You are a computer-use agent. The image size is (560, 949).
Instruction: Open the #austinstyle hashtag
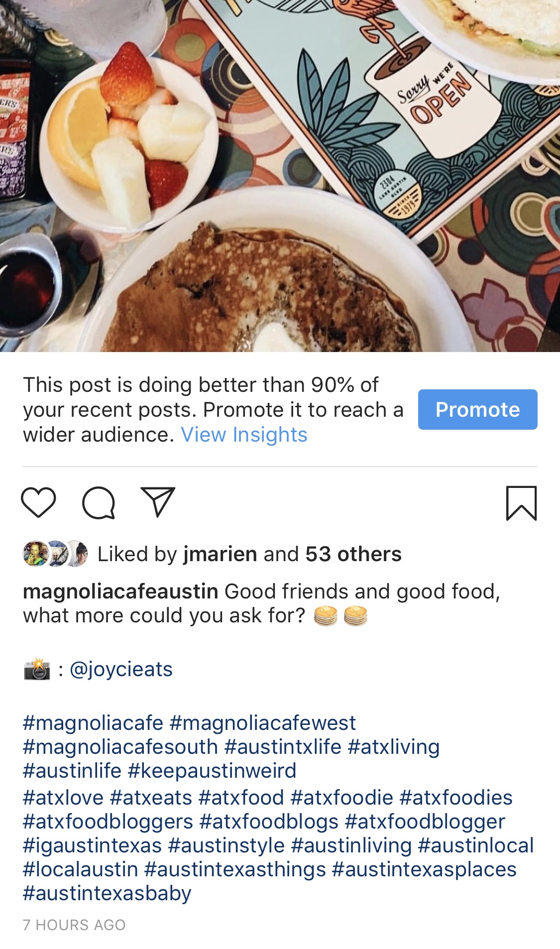(x=226, y=845)
